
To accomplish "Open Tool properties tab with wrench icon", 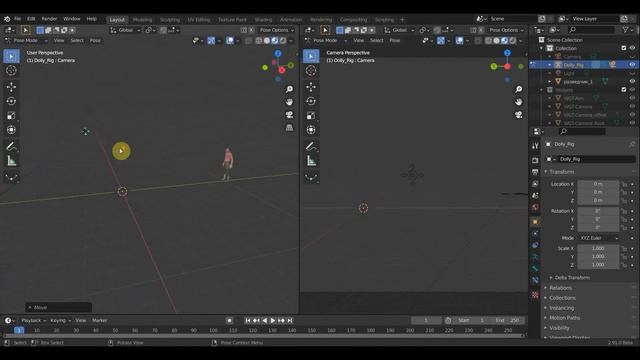I will click(535, 146).
